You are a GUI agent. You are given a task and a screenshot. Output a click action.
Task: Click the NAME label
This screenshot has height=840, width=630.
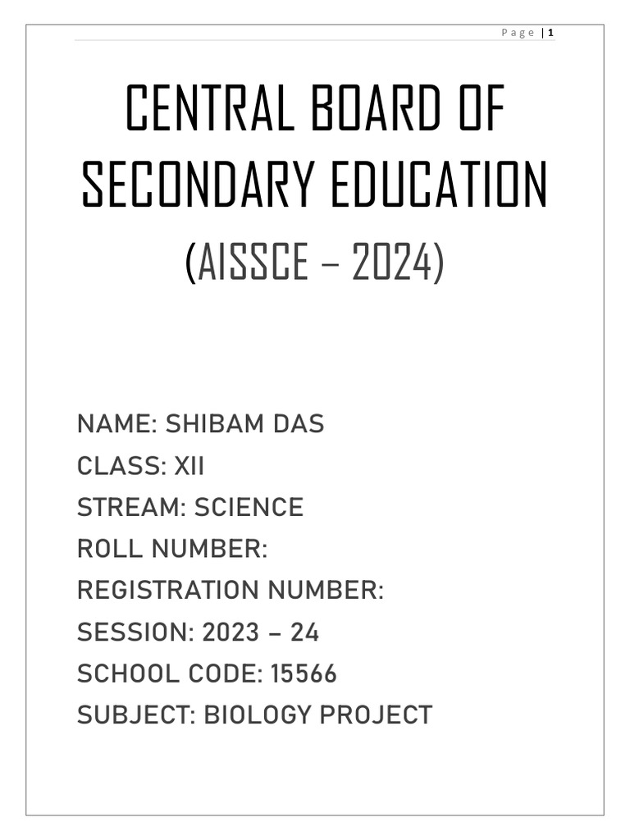coord(116,424)
